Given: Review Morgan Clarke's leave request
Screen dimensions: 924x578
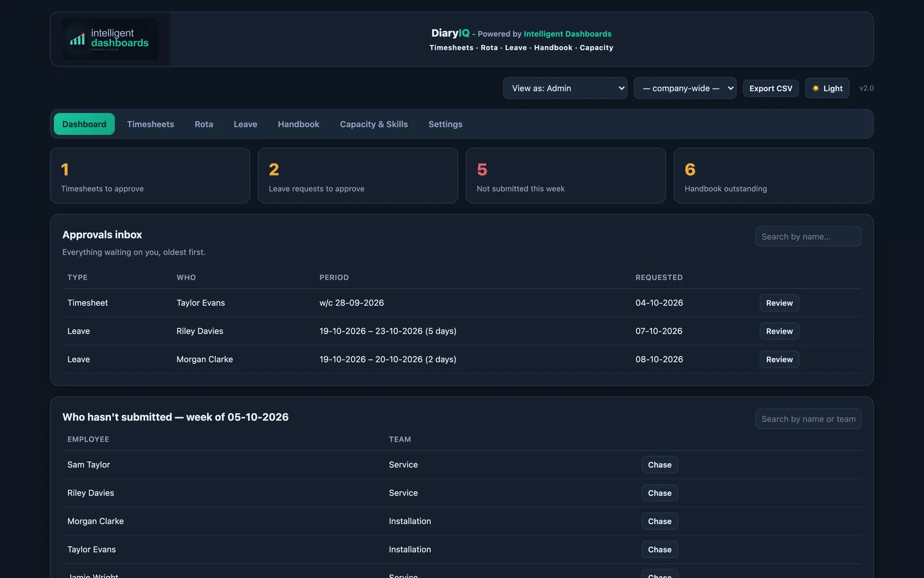Looking at the screenshot, I should [779, 360].
